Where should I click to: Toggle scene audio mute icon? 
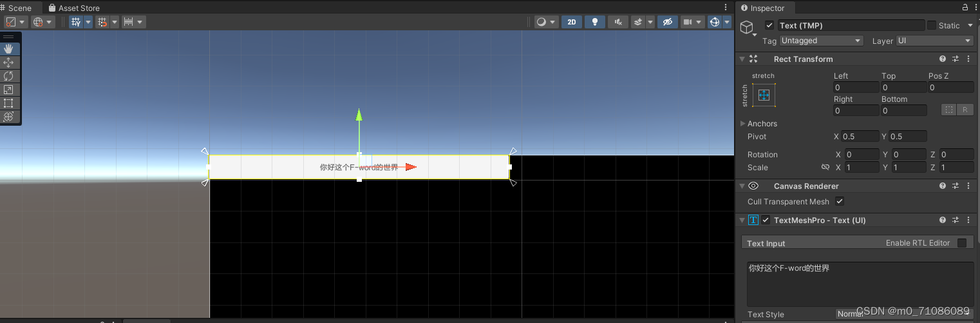(x=618, y=22)
